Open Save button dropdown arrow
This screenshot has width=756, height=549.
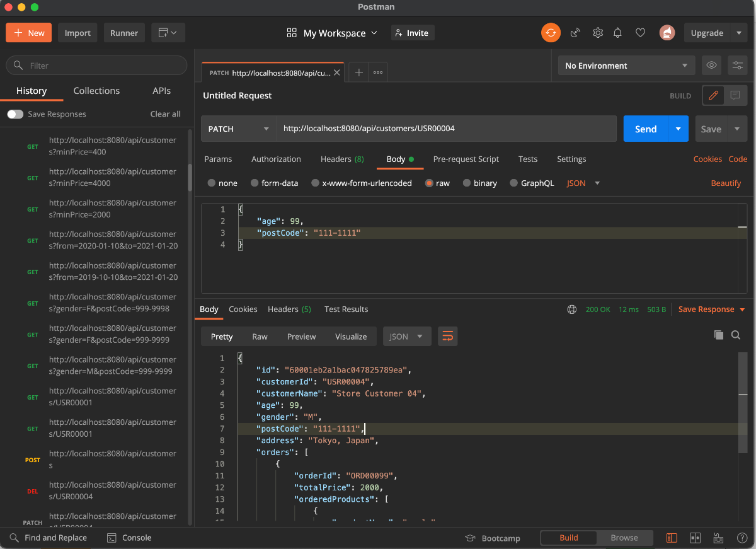[737, 129]
